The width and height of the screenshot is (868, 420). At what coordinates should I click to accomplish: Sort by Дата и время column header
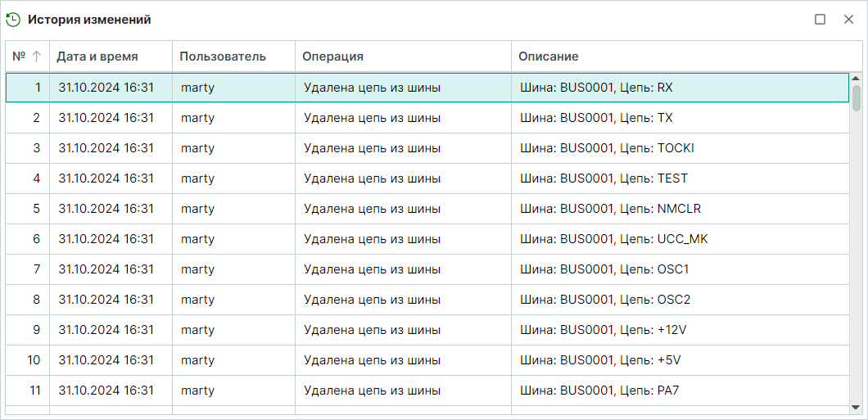pos(97,56)
